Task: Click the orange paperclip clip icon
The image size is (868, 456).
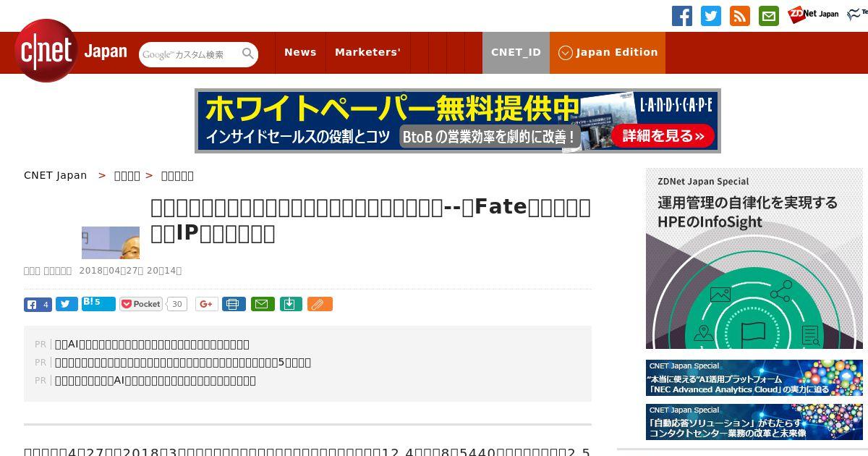Action: (x=320, y=304)
